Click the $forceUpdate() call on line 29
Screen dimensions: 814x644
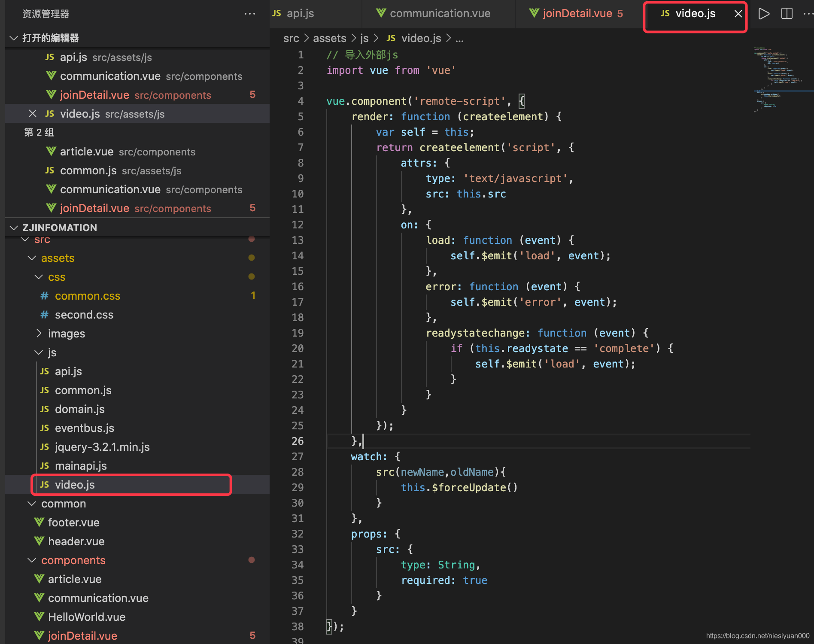[x=475, y=488]
